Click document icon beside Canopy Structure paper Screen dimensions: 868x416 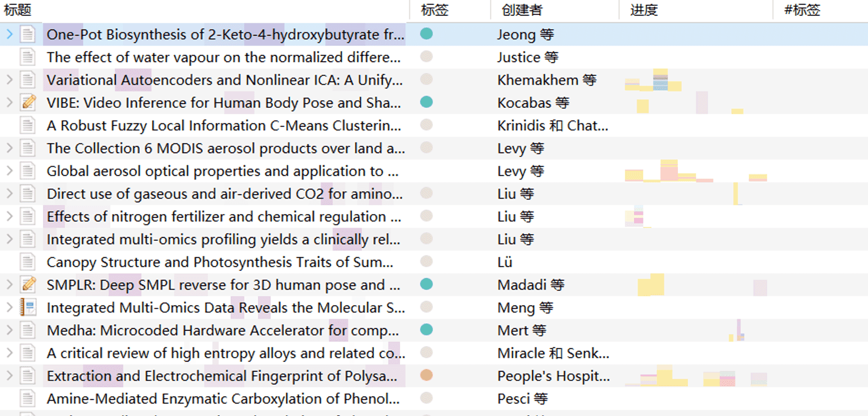tap(28, 262)
